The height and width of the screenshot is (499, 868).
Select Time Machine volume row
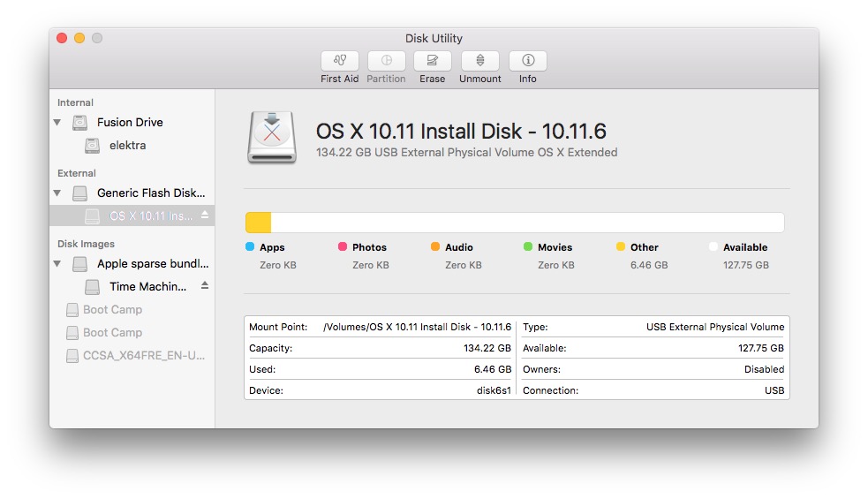click(132, 287)
